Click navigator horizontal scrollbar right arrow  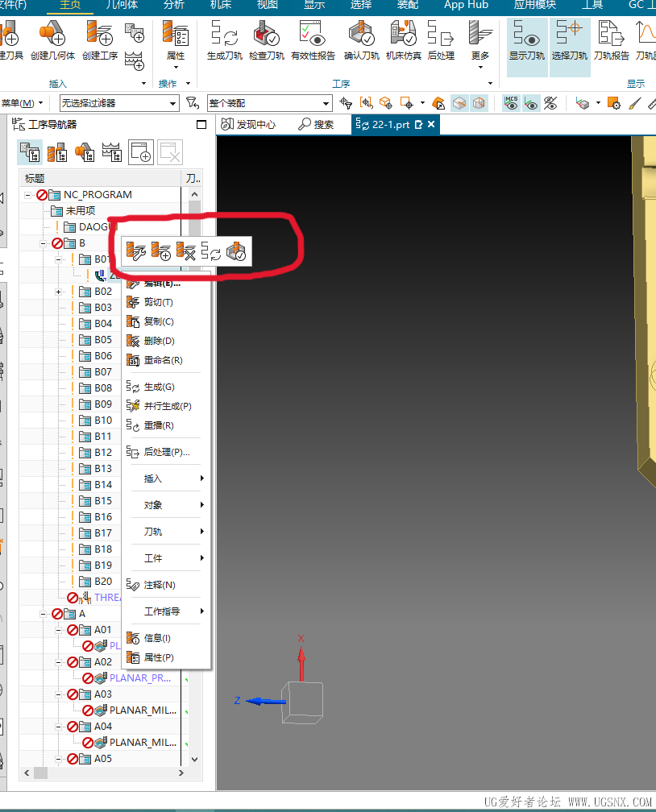tap(181, 773)
